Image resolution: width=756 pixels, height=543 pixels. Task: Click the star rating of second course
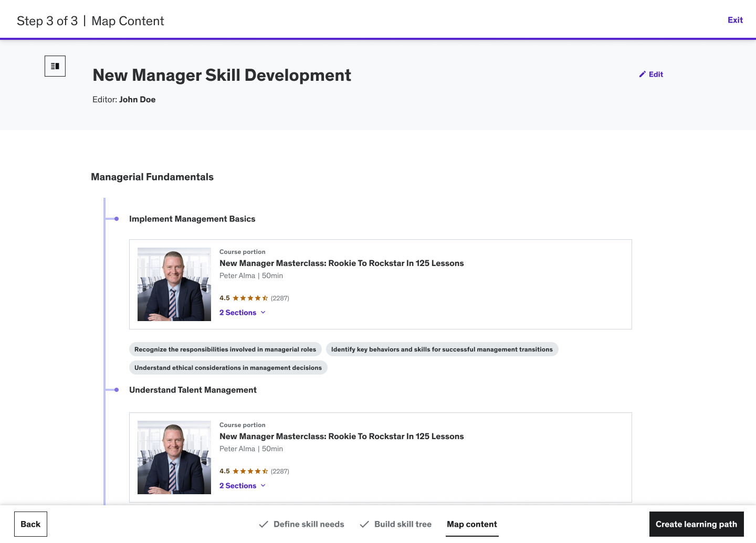250,471
